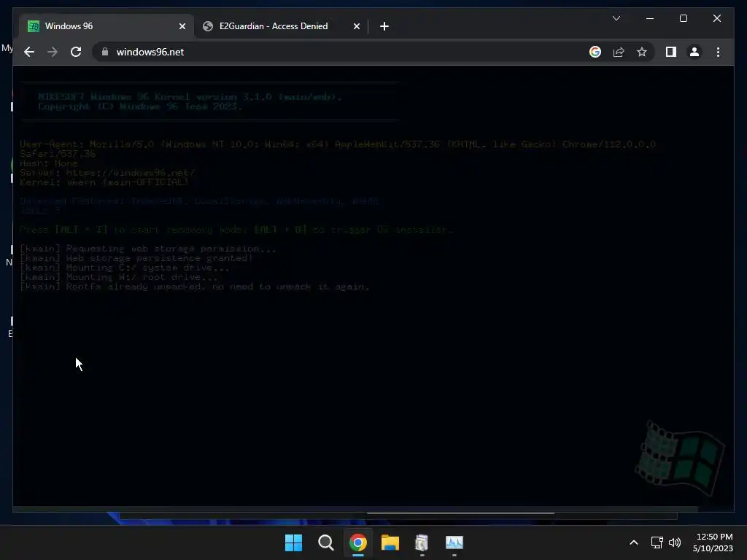747x560 pixels.
Task: Click the 'Rootfs already unpacked' log line
Action: pos(195,287)
